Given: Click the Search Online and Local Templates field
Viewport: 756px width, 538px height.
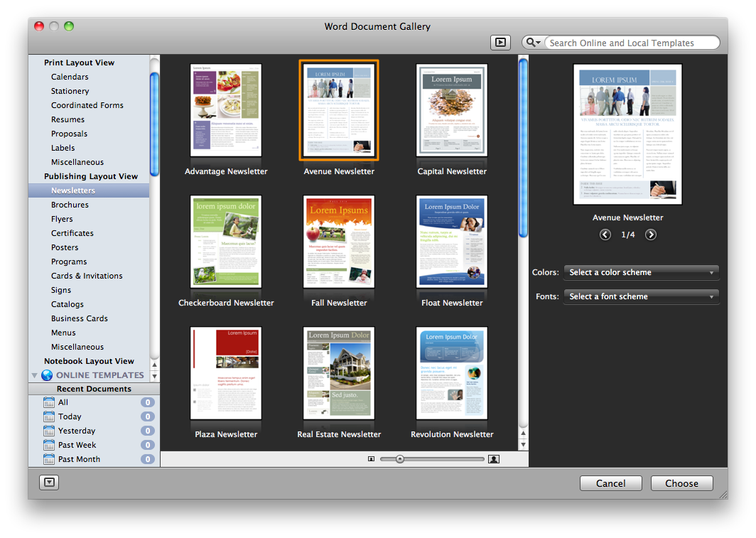Looking at the screenshot, I should coord(632,43).
